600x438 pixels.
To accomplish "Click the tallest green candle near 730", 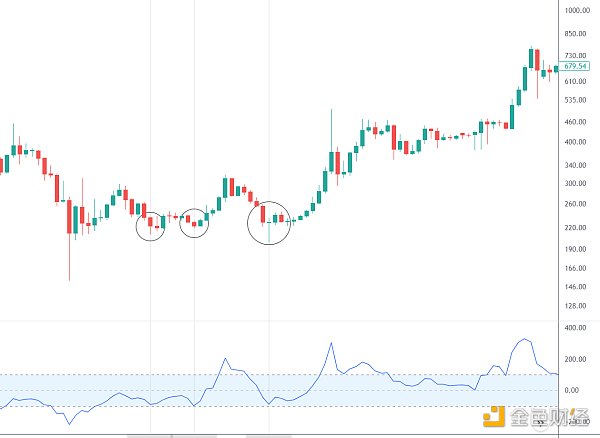I will (x=531, y=58).
